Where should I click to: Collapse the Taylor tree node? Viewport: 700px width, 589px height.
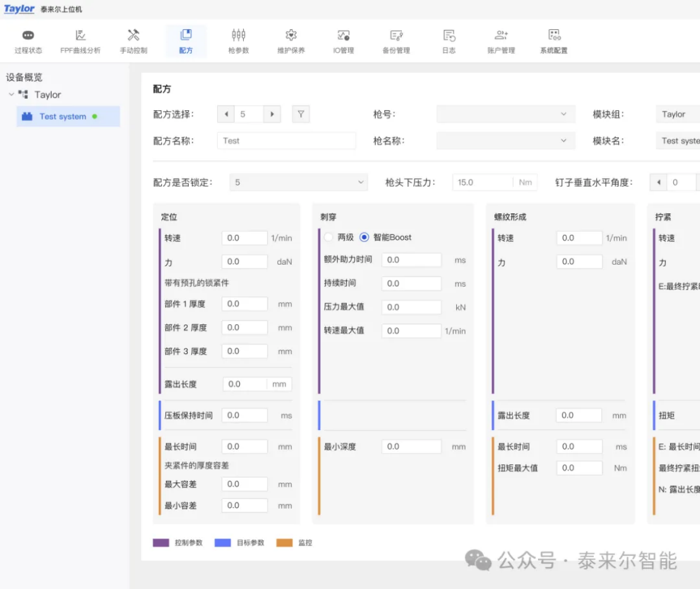11,94
